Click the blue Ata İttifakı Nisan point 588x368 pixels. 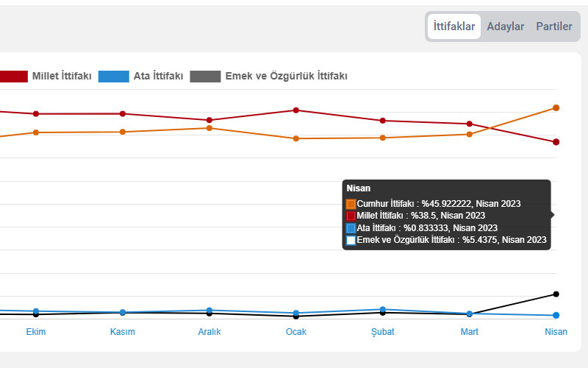tap(556, 315)
